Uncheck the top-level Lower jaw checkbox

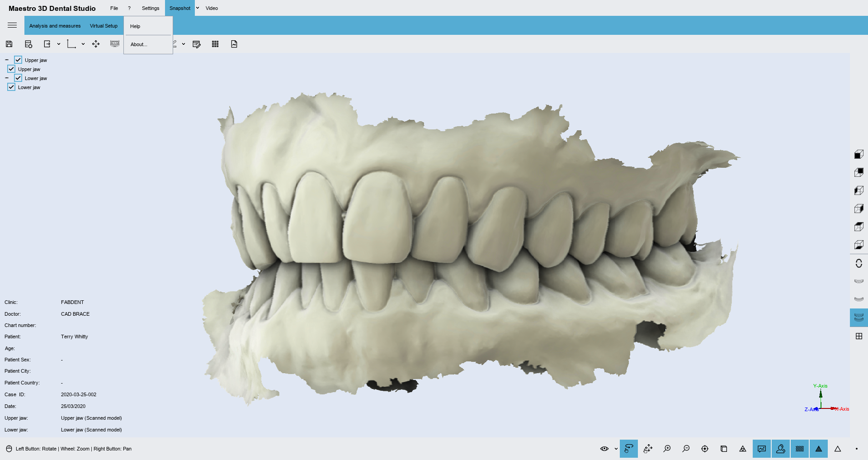18,78
